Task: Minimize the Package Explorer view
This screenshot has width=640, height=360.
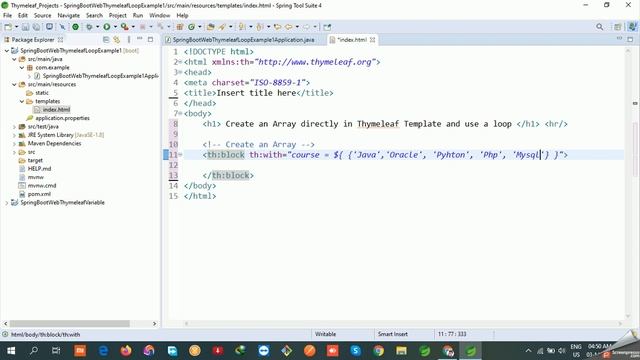Action: (140, 39)
